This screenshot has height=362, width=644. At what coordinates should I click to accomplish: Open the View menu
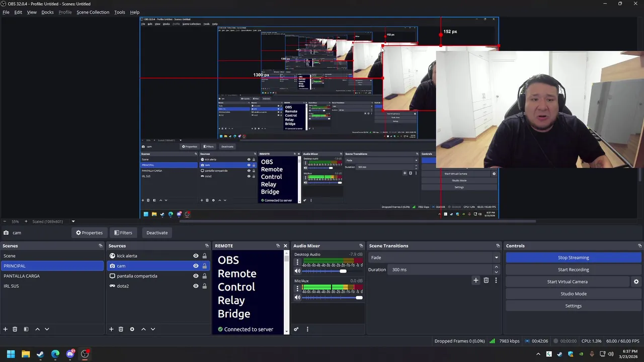click(32, 12)
